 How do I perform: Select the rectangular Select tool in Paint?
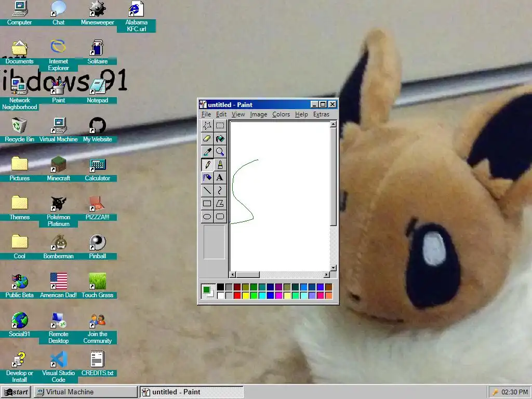click(x=220, y=126)
